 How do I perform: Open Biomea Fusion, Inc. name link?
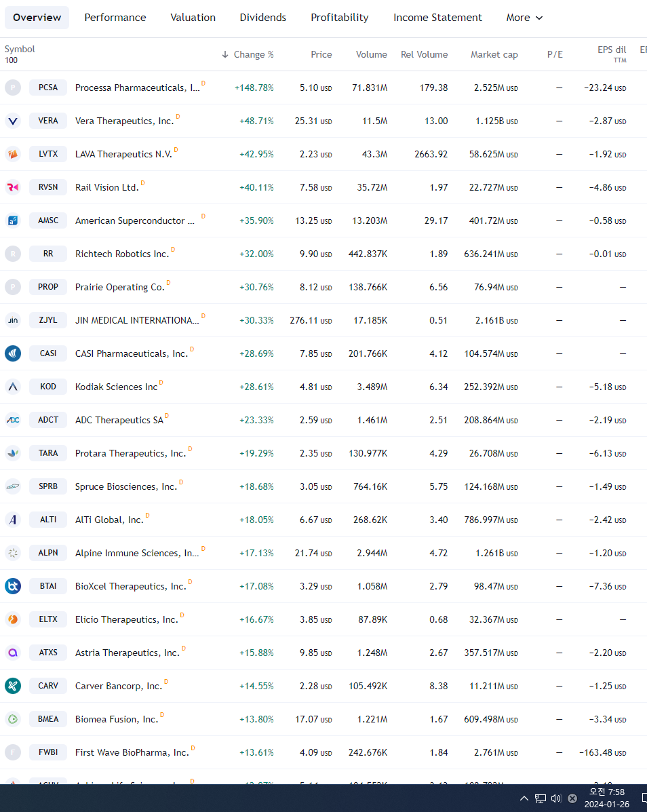[117, 719]
